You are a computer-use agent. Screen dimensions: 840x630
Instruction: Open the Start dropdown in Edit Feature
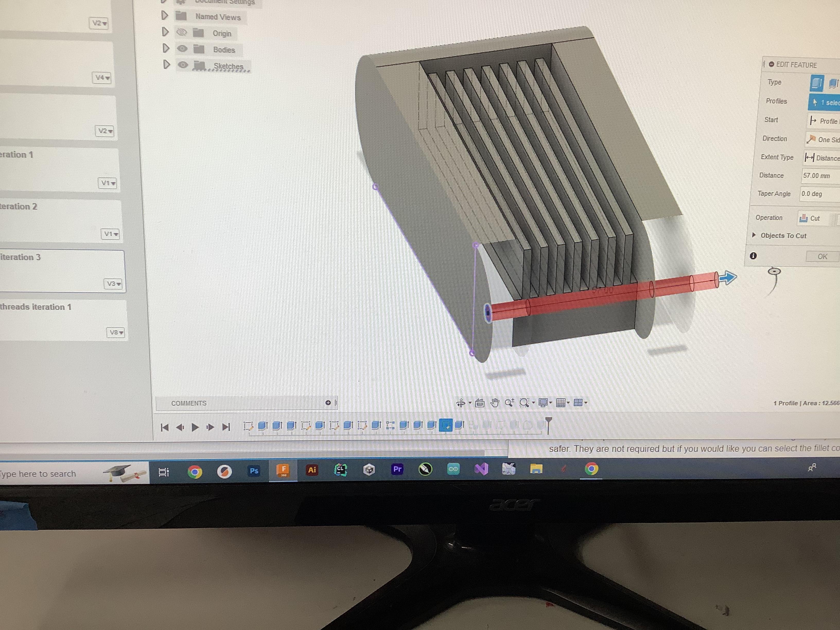point(824,121)
